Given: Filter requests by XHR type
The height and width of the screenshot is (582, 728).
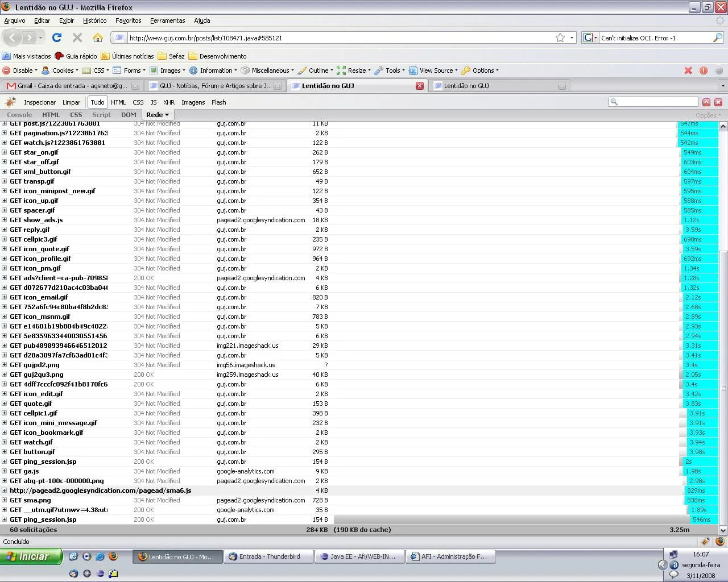Looking at the screenshot, I should click(169, 102).
